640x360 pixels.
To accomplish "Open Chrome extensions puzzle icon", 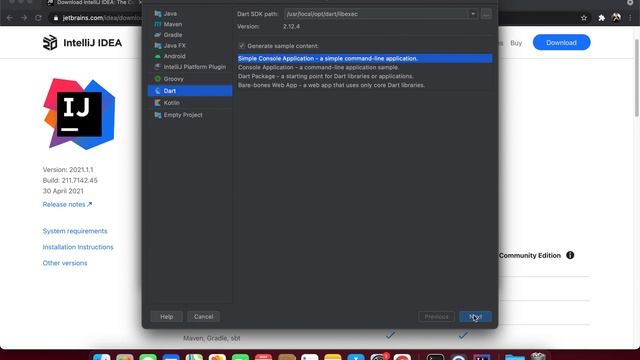I will pyautogui.click(x=601, y=18).
